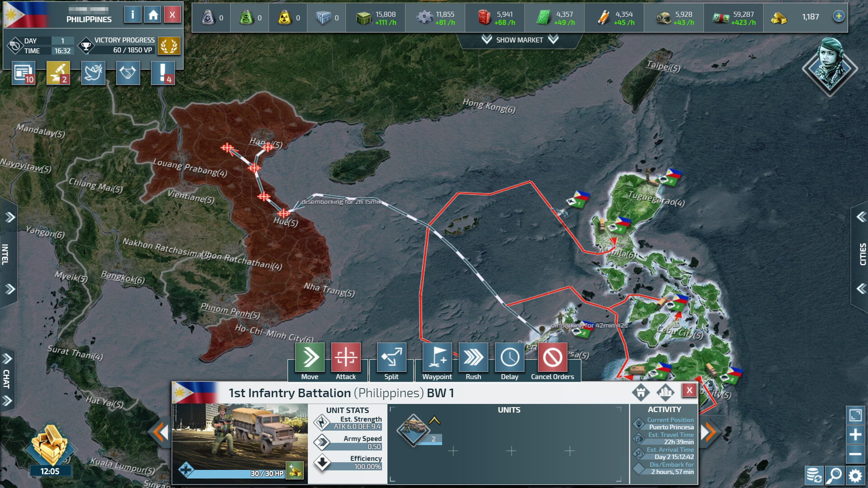
Task: Click the Attack command icon
Action: coord(346,357)
